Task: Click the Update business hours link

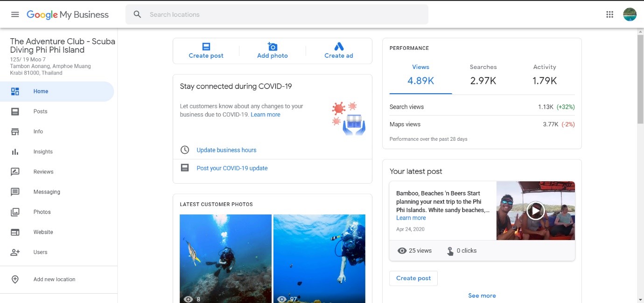Action: [x=226, y=150]
